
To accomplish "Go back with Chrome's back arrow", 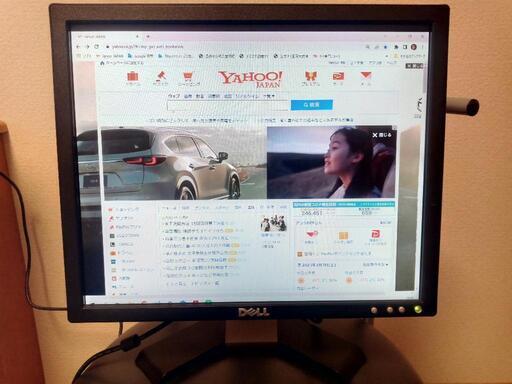I will pos(78,47).
